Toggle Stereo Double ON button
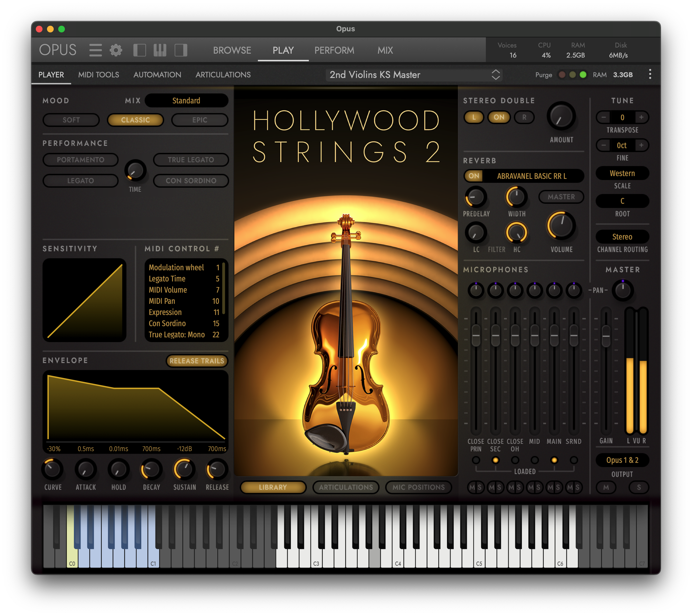692x616 pixels. [x=499, y=117]
